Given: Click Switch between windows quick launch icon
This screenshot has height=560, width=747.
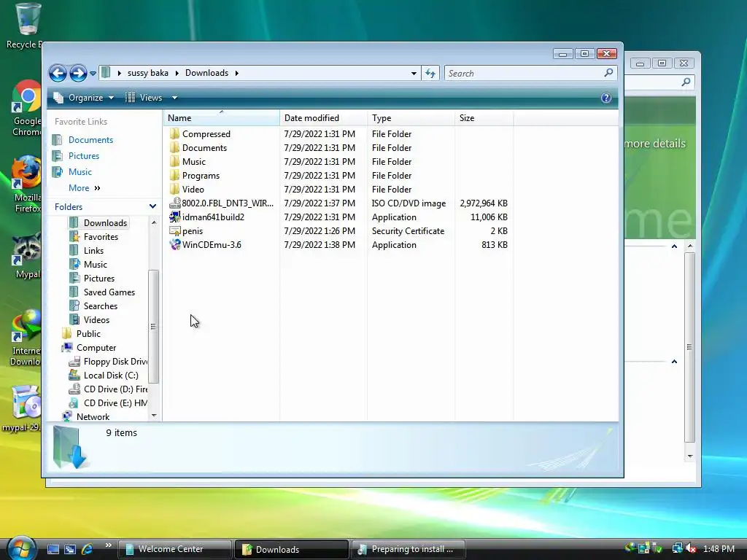Looking at the screenshot, I should pyautogui.click(x=70, y=549).
